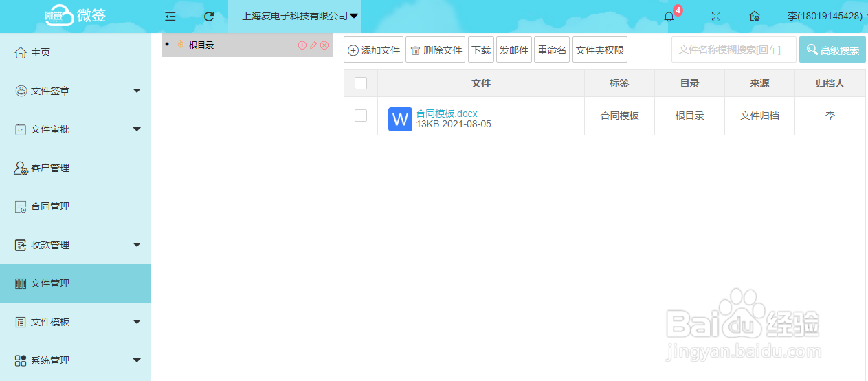Image resolution: width=868 pixels, height=381 pixels.
Task: Focus the 文件名称模糊搜索 input
Action: (x=733, y=50)
